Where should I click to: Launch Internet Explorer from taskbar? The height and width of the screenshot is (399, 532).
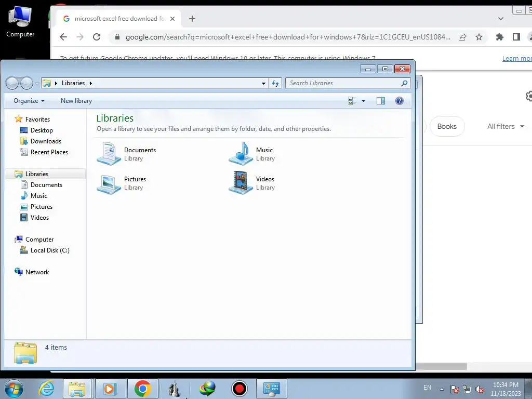pos(46,389)
